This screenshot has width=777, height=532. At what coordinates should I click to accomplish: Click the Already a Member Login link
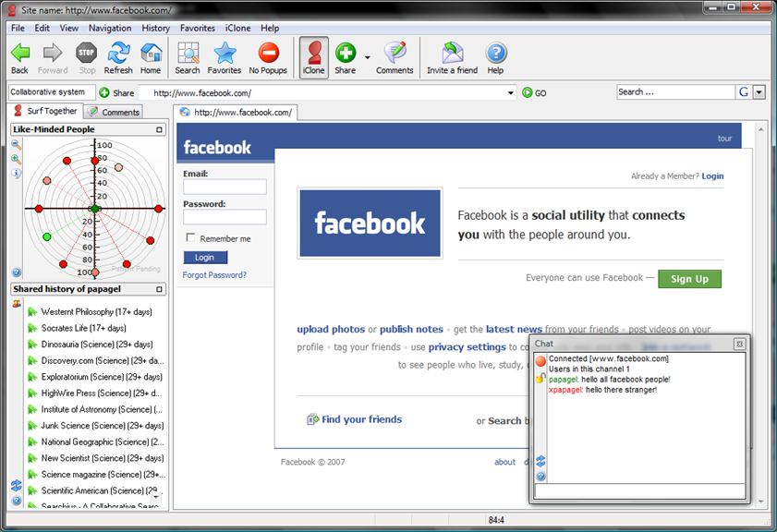712,176
